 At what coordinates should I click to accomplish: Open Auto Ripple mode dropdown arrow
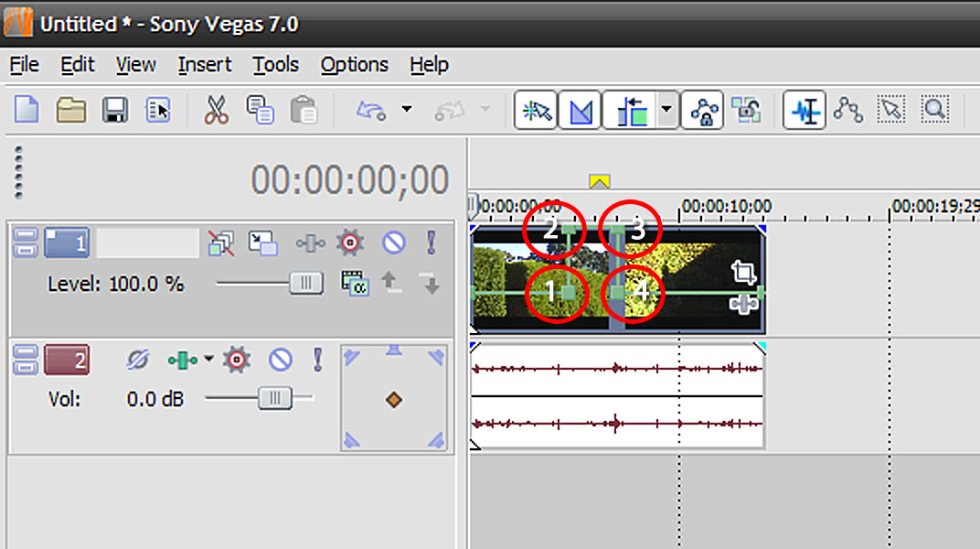click(x=666, y=110)
